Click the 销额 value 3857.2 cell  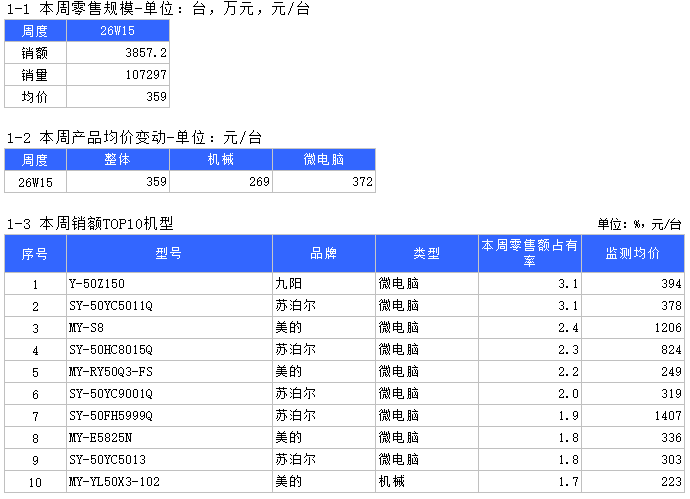117,53
